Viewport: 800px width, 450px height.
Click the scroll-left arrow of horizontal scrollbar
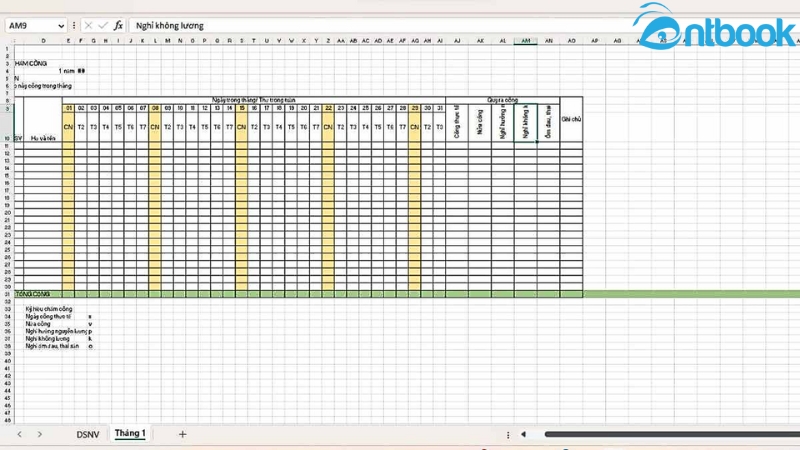[523, 435]
